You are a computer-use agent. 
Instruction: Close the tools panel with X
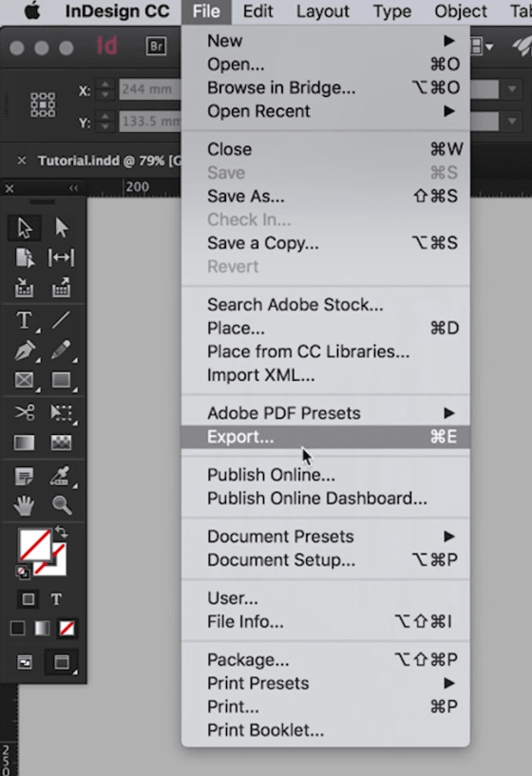tap(9, 189)
